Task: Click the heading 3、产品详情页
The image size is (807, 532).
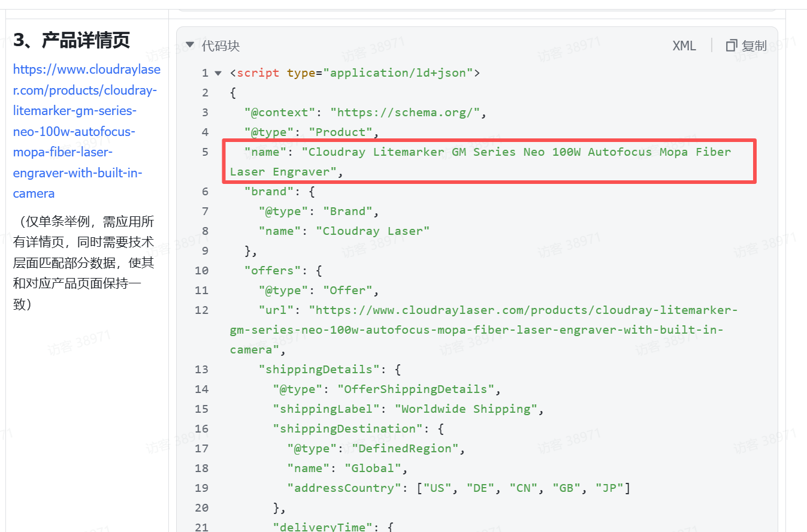Action: tap(72, 40)
